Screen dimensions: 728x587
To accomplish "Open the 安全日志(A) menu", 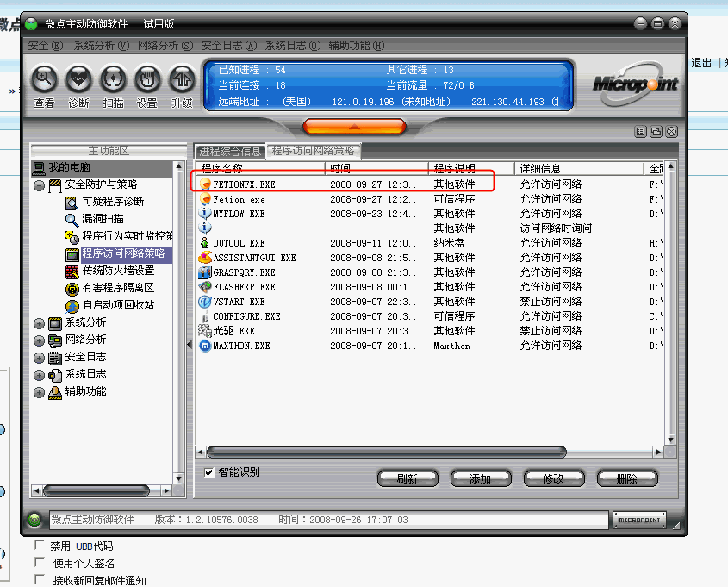I will pos(229,46).
